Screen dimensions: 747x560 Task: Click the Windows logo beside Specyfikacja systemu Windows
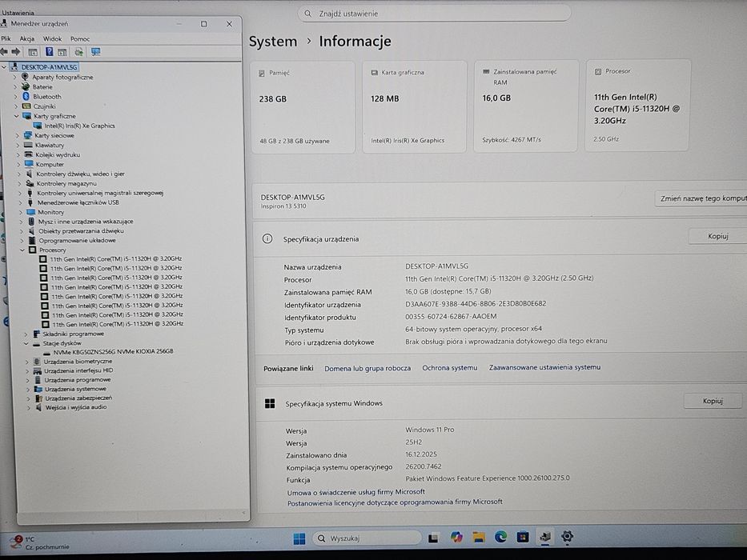pyautogui.click(x=270, y=404)
